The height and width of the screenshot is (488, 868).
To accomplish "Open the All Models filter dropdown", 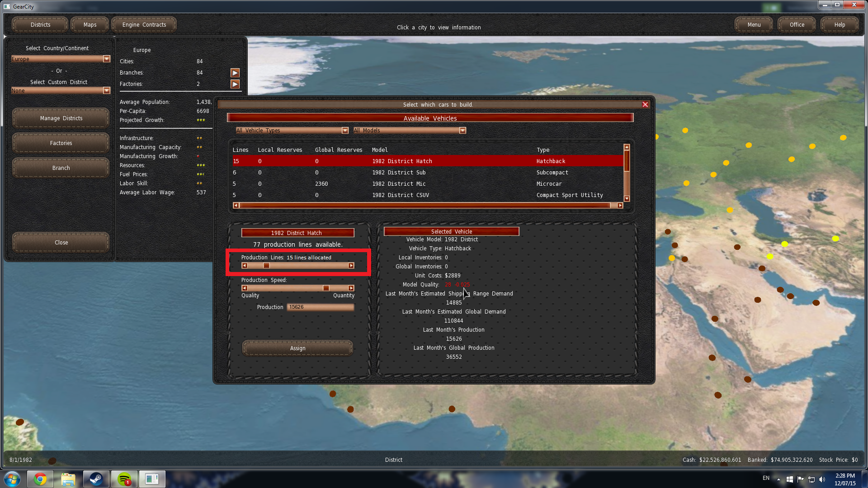I will click(462, 131).
